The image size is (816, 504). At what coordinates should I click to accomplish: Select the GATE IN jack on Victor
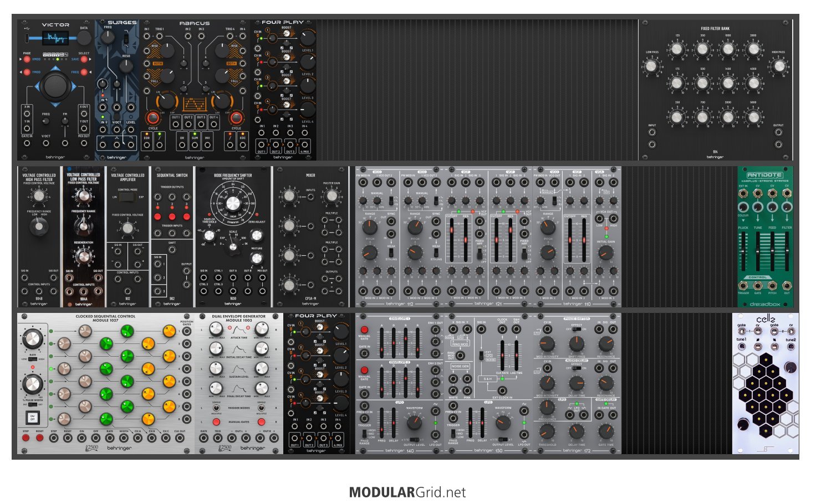pyautogui.click(x=27, y=143)
